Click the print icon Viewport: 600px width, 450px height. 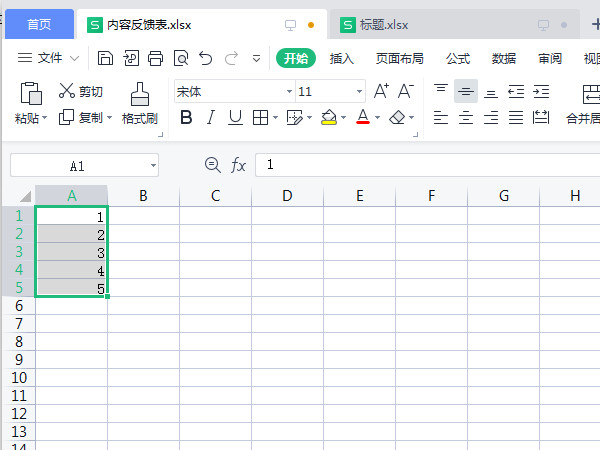(x=155, y=58)
